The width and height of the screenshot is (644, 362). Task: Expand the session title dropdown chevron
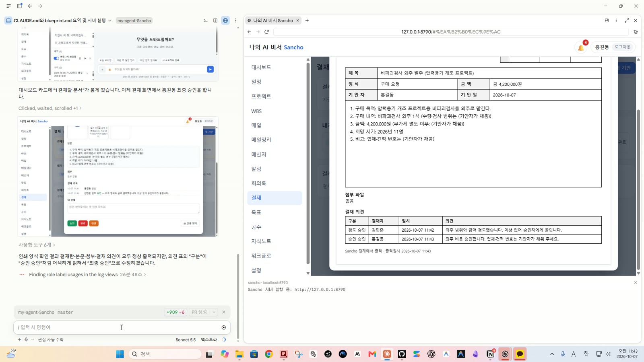[x=109, y=21]
